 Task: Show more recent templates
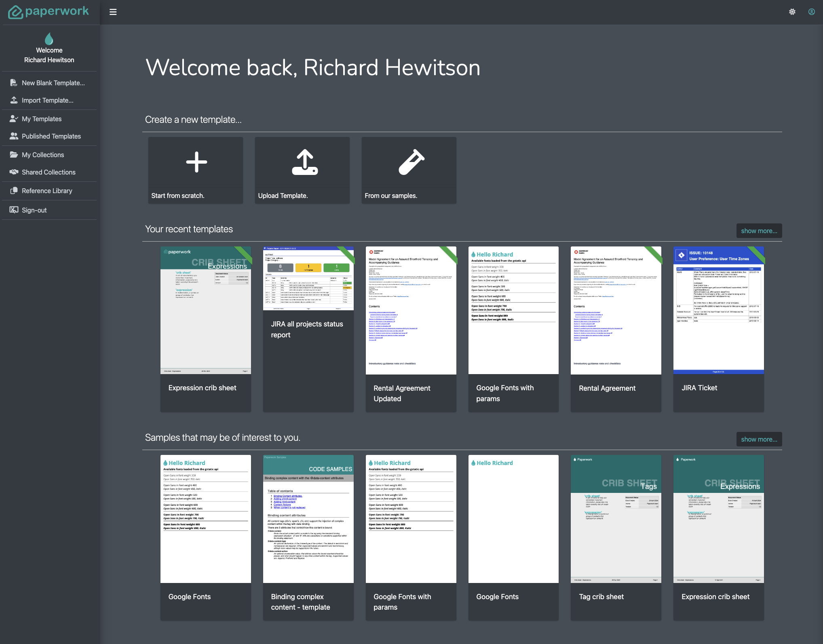[759, 231]
